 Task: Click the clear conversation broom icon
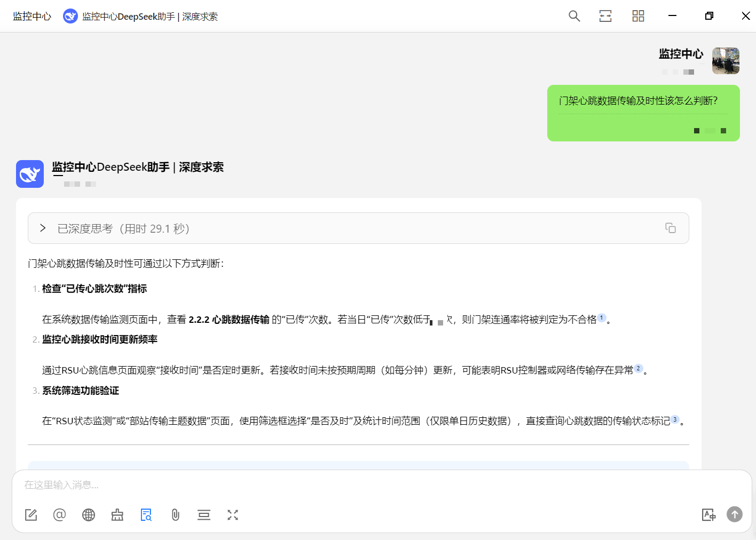tap(117, 515)
